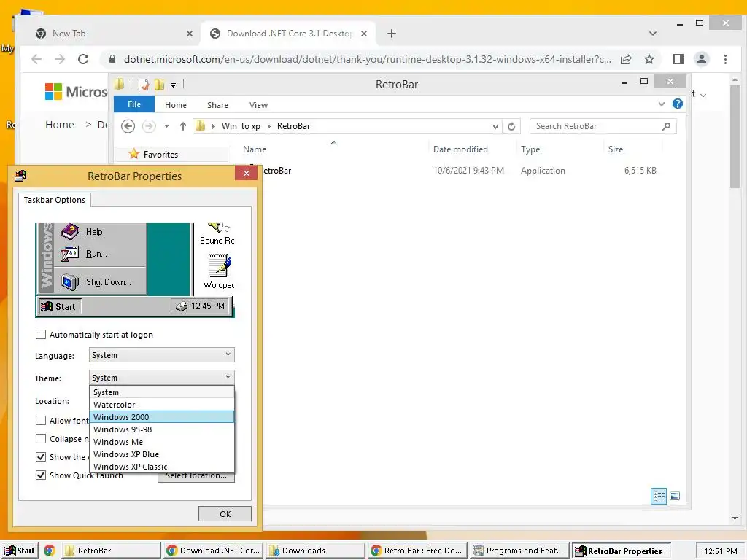This screenshot has height=560, width=747.
Task: Choose Windows 95-98 theme option
Action: point(162,429)
